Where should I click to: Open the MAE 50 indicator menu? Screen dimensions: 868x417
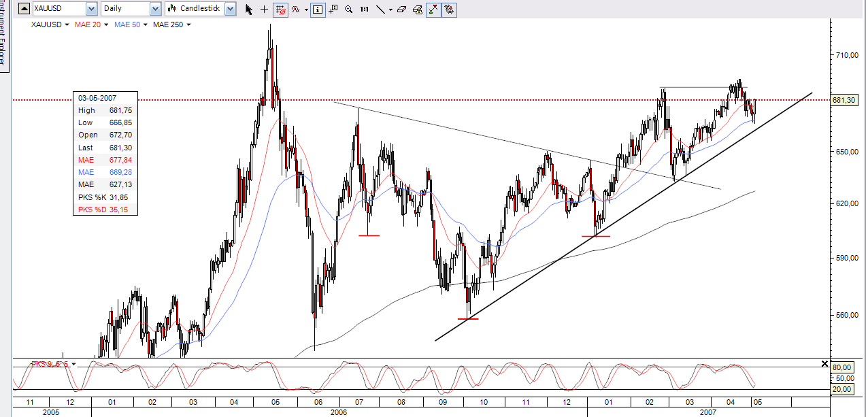(131, 24)
